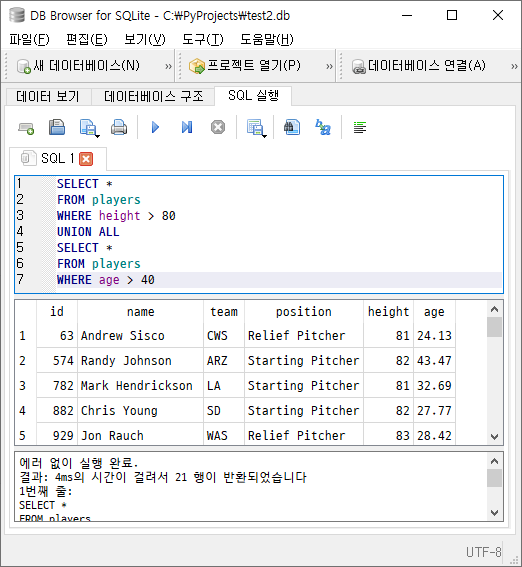Click the find text binoculars icon
522x567 pixels.
(x=292, y=127)
